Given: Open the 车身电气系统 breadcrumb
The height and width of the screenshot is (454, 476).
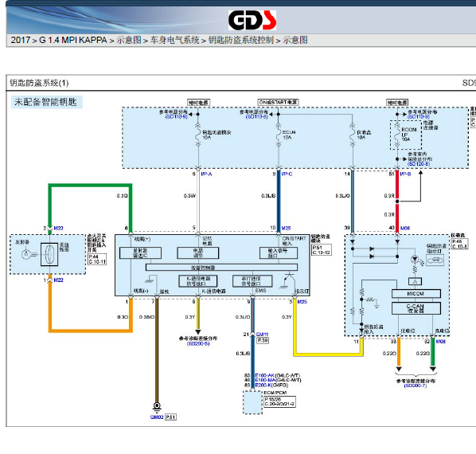Looking at the screenshot, I should tap(175, 40).
